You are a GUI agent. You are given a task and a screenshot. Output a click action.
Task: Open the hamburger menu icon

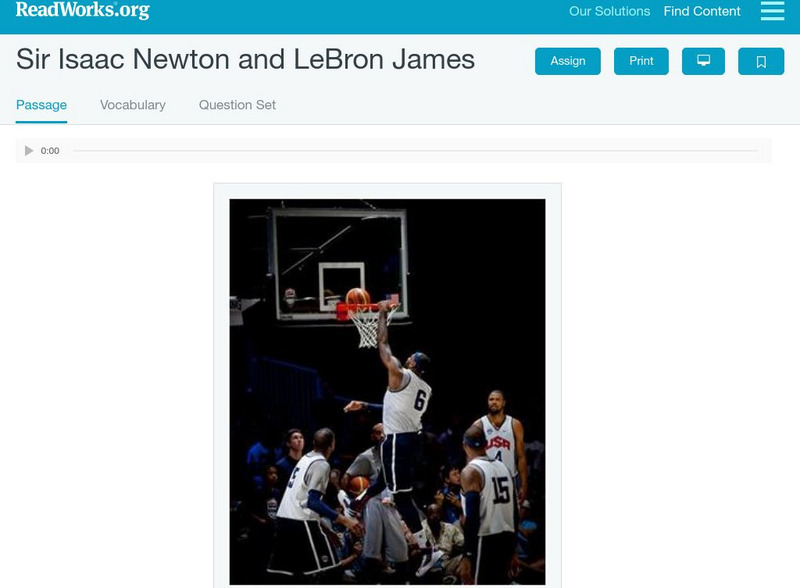[772, 10]
